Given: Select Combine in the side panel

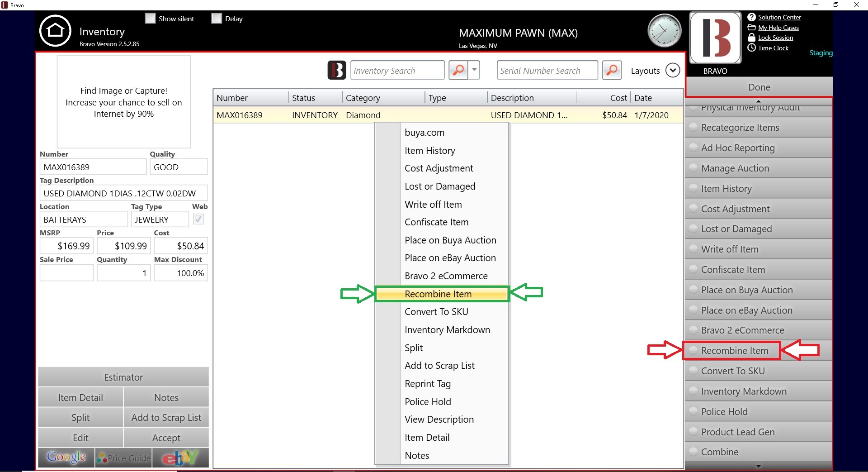Looking at the screenshot, I should pos(759,452).
